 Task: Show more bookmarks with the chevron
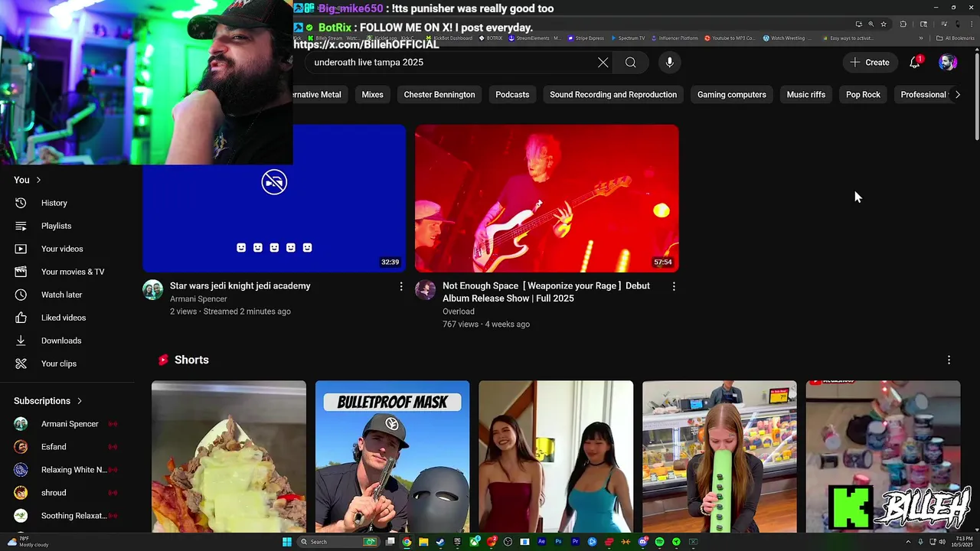pos(921,38)
